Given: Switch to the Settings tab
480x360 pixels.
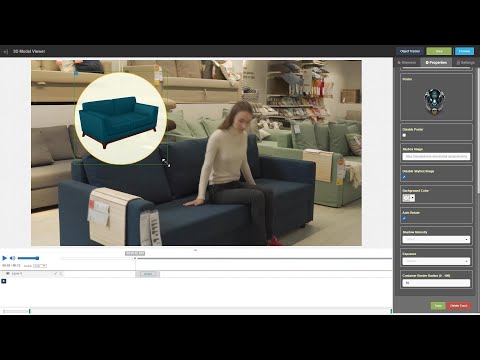Looking at the screenshot, I should coord(466,62).
